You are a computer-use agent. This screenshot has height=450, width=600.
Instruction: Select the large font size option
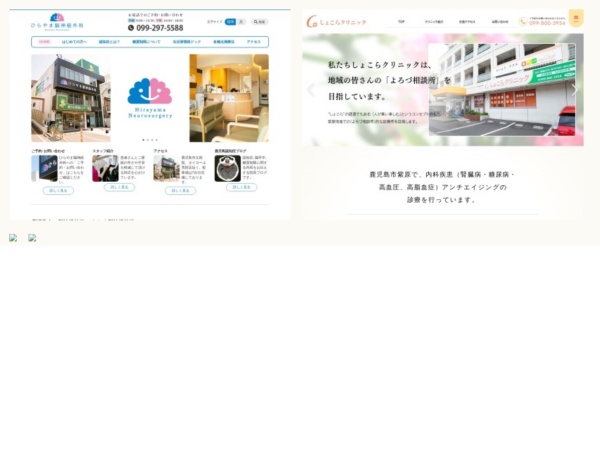click(x=241, y=21)
